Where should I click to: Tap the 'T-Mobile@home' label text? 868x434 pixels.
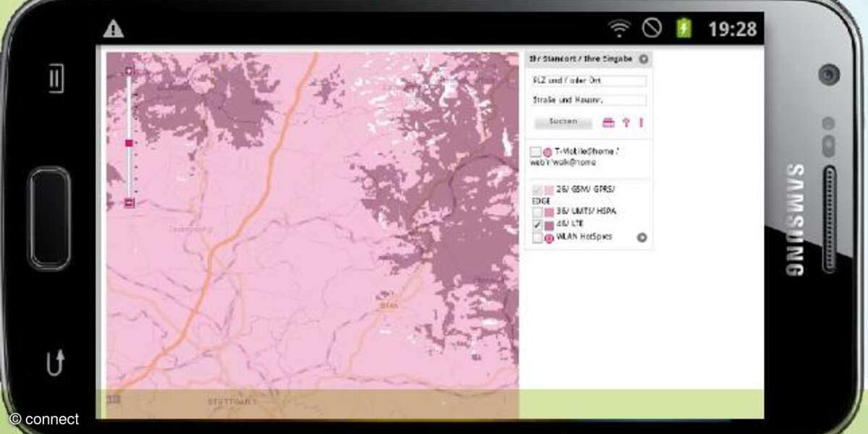[586, 151]
